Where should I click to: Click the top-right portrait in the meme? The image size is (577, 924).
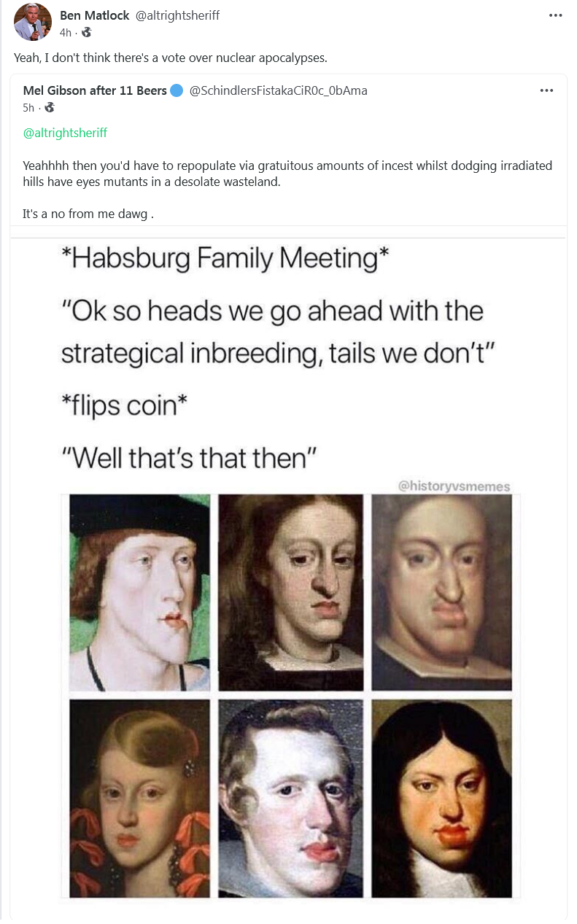[441, 592]
